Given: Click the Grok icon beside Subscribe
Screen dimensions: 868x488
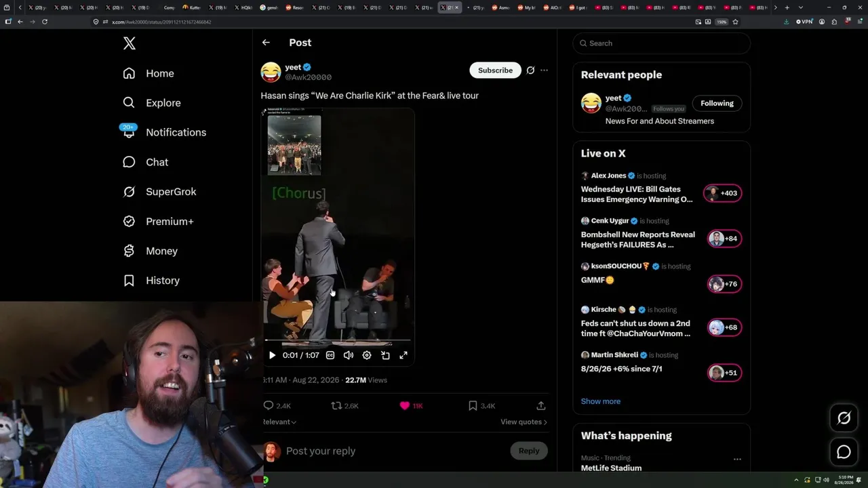Looking at the screenshot, I should point(530,70).
